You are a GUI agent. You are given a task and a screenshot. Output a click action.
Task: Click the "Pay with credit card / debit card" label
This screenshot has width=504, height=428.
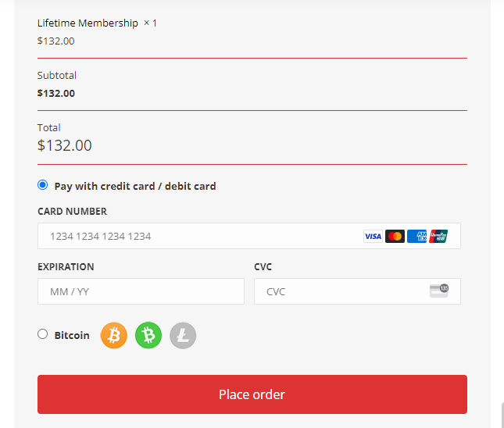[x=135, y=186]
